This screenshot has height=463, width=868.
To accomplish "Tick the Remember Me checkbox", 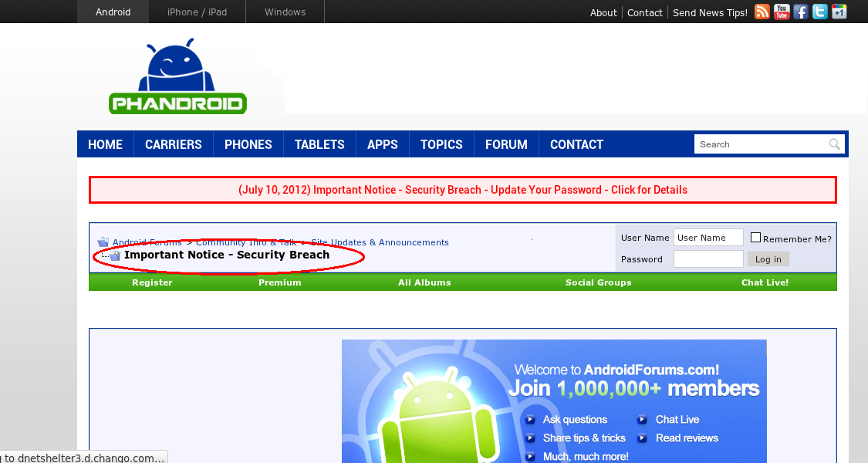I will point(755,238).
